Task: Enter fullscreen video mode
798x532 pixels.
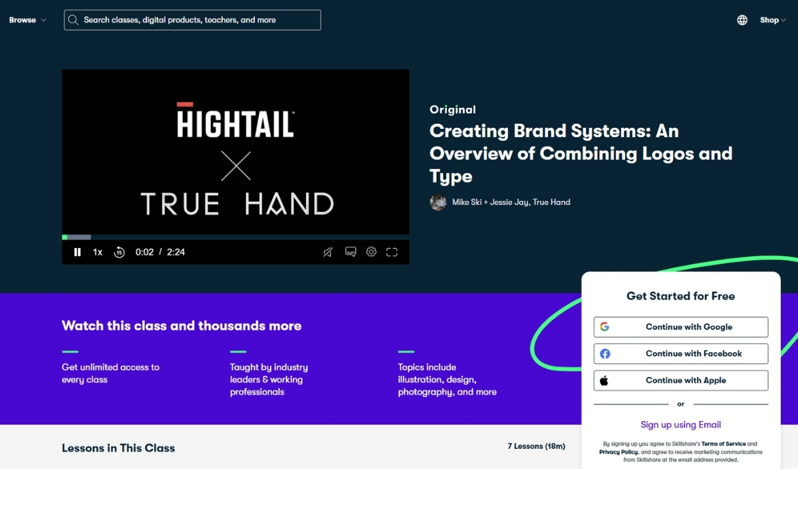Action: (x=392, y=252)
